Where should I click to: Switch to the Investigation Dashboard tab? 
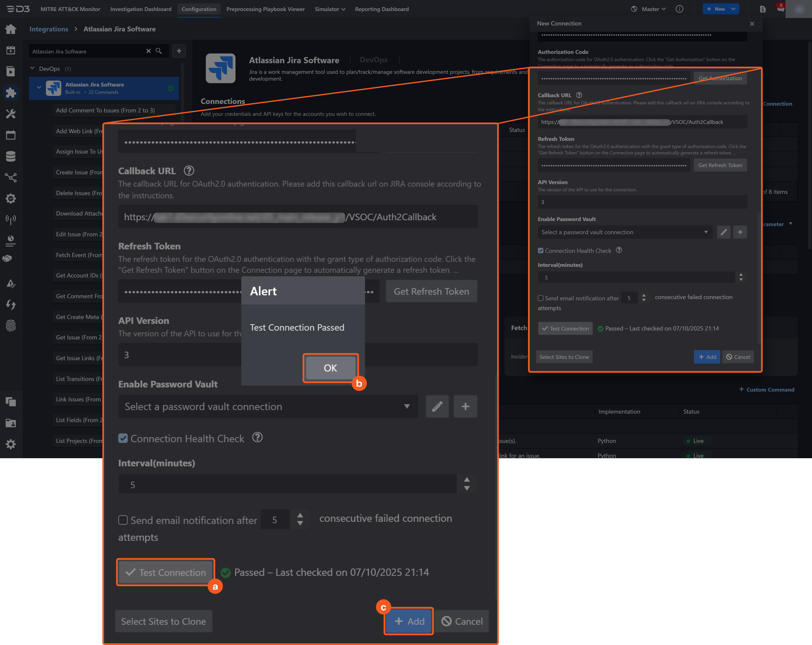(141, 9)
